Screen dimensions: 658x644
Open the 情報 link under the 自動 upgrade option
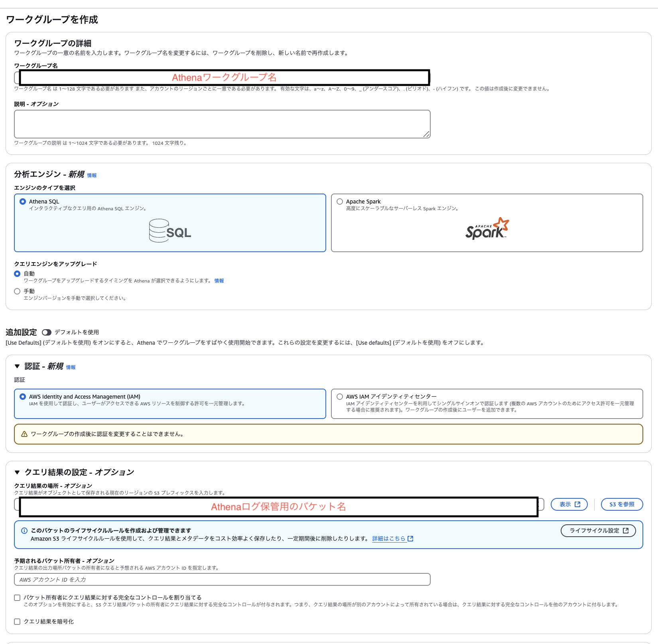219,281
